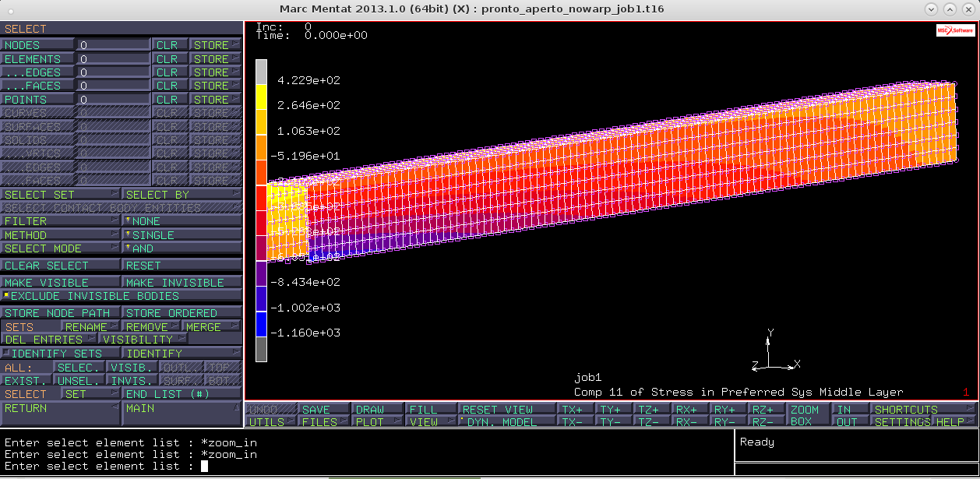The width and height of the screenshot is (980, 479).
Task: Click the EXIST. button
Action: 26,381
